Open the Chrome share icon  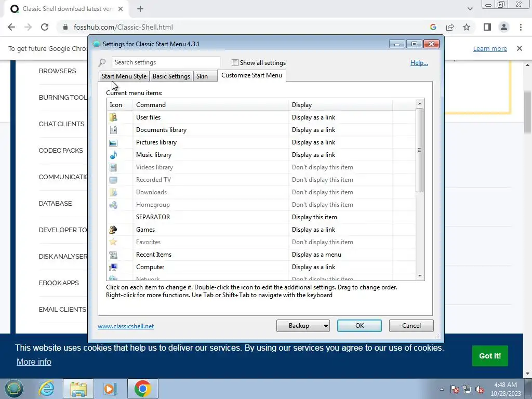(450, 27)
